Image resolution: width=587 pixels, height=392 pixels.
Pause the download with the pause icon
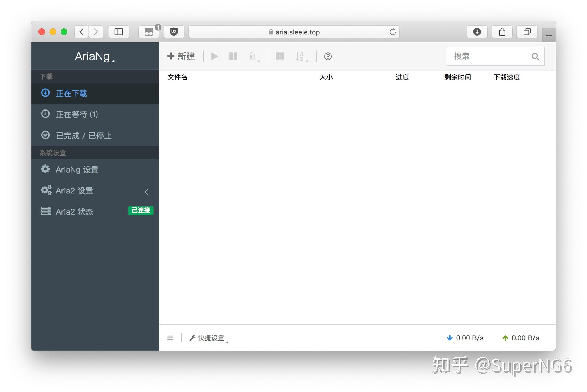[x=233, y=56]
